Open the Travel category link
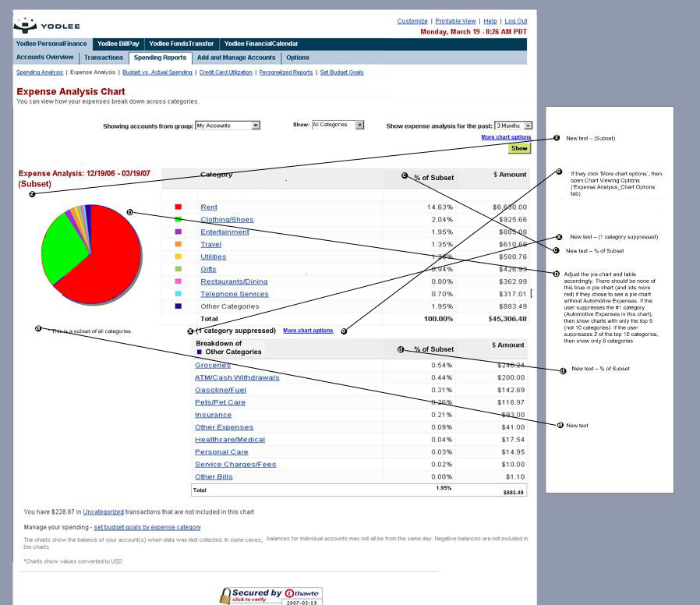700x605 pixels. pos(210,245)
